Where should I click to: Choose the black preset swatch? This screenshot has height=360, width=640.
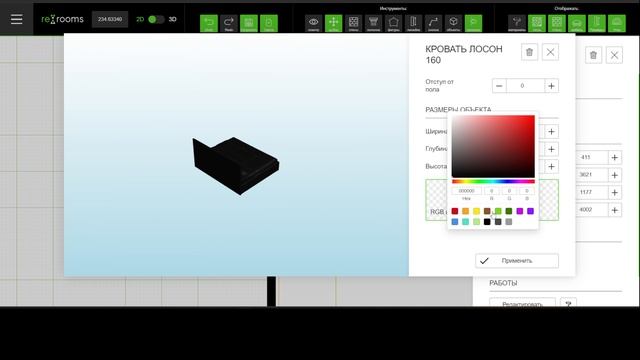pyautogui.click(x=487, y=222)
